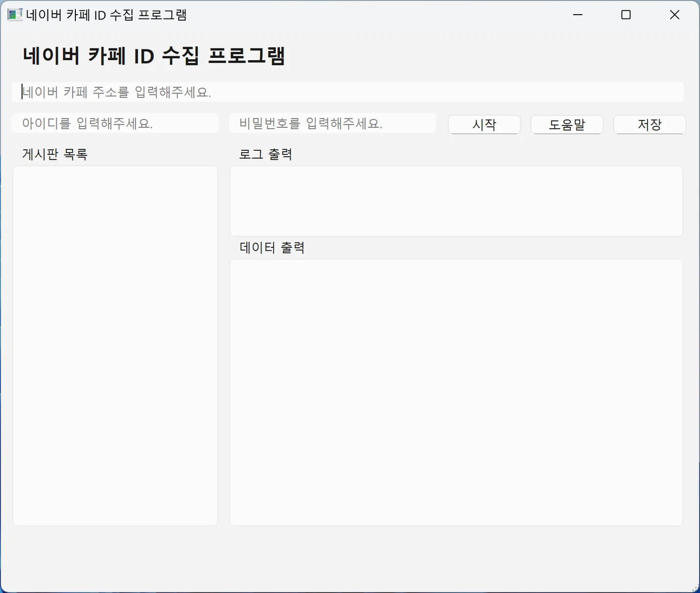The width and height of the screenshot is (700, 593).
Task: Click the 로그 출력 label
Action: 266,154
